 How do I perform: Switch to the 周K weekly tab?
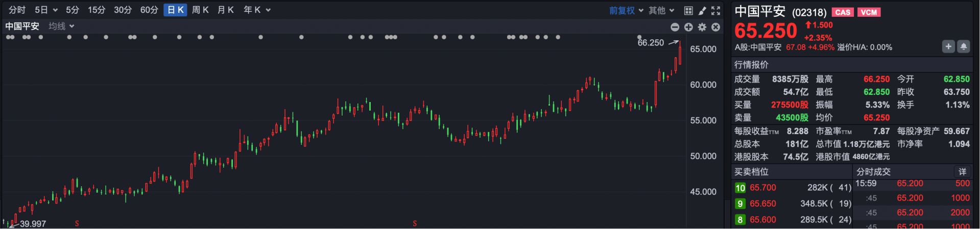click(x=200, y=10)
